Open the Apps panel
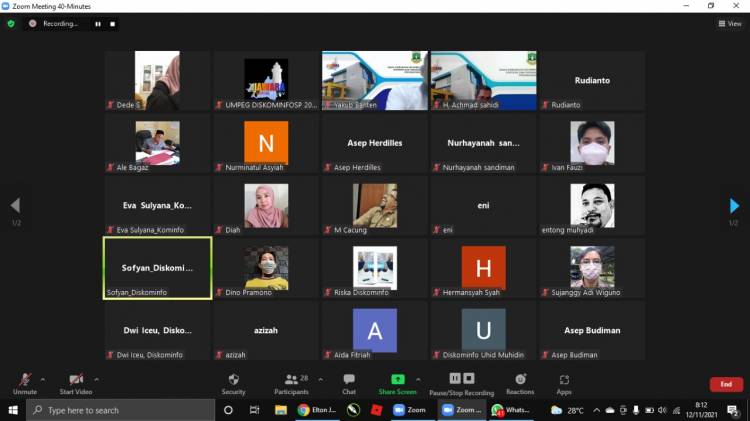Screen dimensions: 750x421 (564, 380)
